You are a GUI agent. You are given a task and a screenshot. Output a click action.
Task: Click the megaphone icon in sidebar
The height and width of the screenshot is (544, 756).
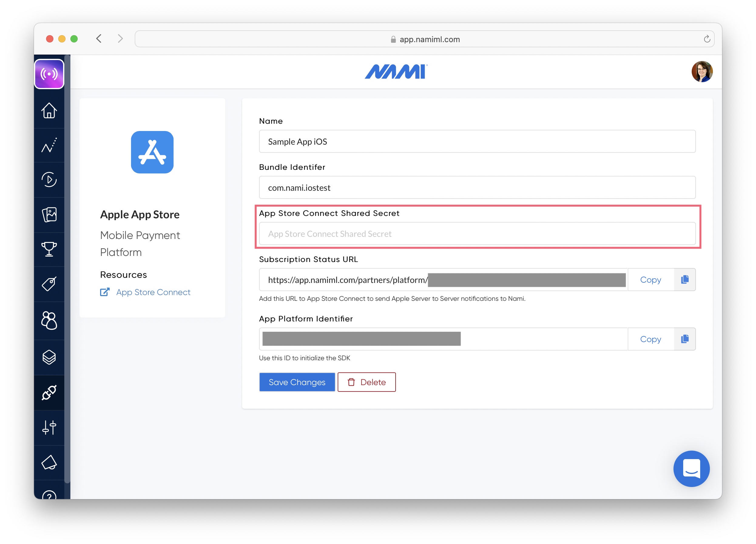click(49, 462)
